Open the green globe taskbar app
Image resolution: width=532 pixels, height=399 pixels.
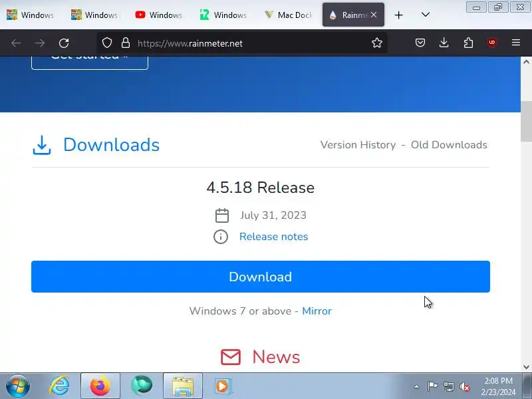pos(142,386)
